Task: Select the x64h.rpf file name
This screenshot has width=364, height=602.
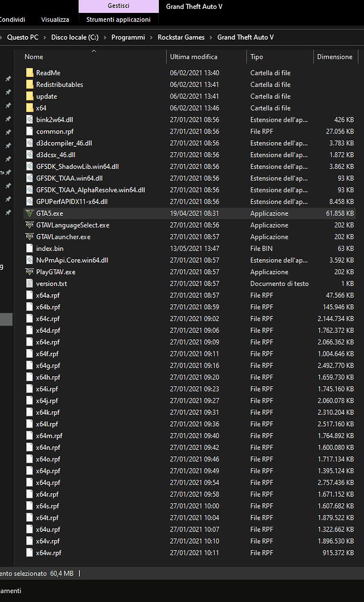Action: (48, 377)
